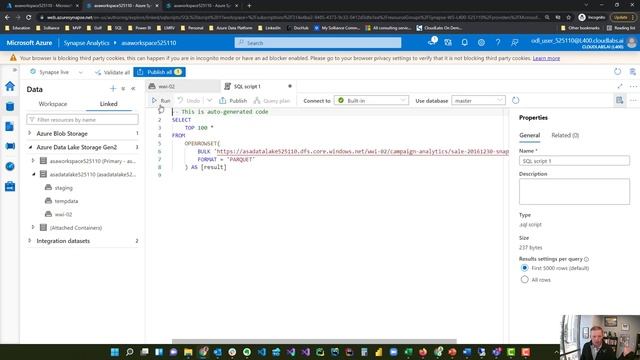640x360 pixels.
Task: Click the script Name field
Action: (x=574, y=161)
